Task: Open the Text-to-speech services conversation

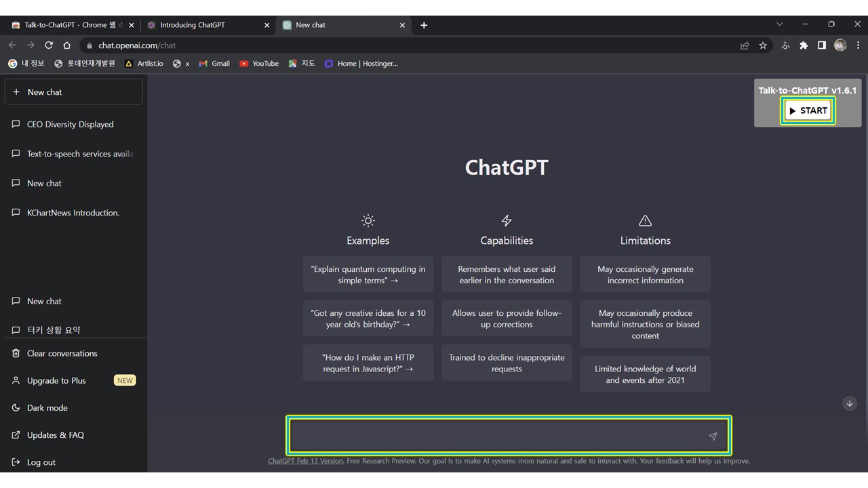Action: click(74, 154)
